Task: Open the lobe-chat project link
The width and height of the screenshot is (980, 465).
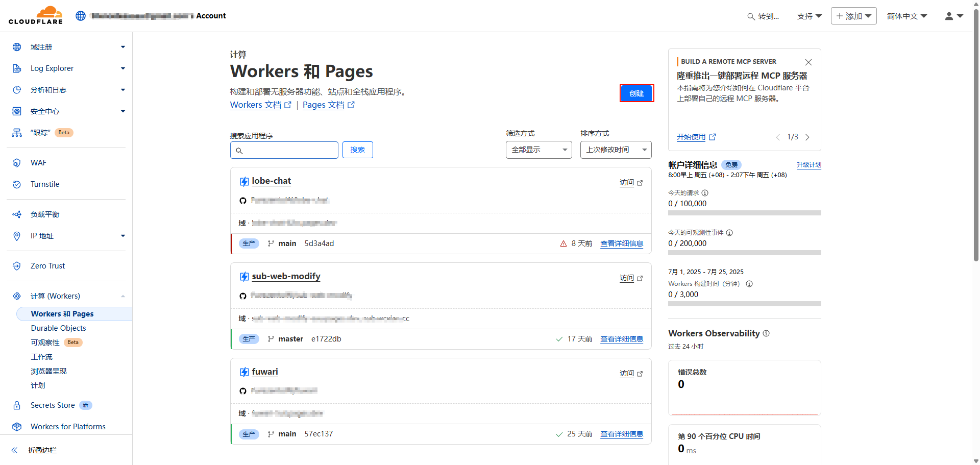Action: pos(271,181)
